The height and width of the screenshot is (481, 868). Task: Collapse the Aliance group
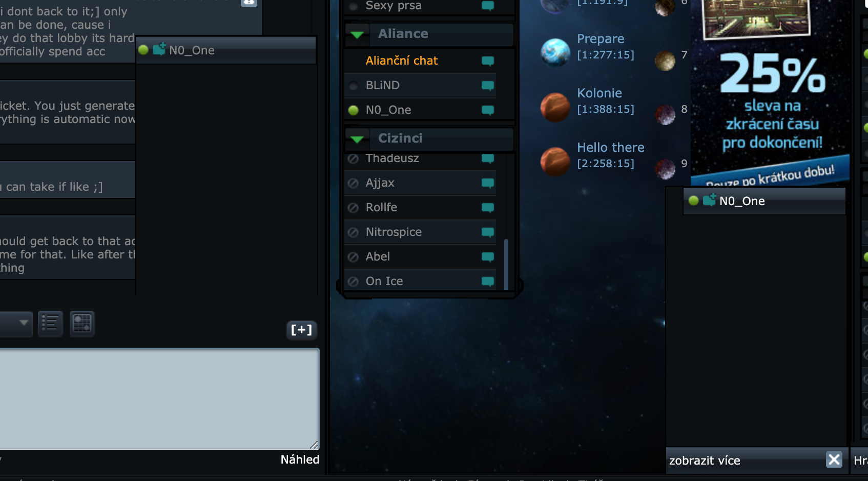click(357, 34)
